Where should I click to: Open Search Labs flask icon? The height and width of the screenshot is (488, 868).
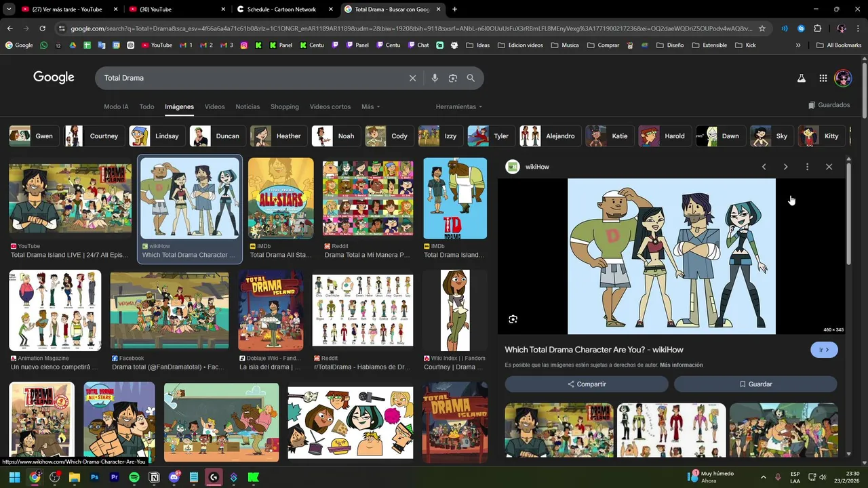click(801, 78)
